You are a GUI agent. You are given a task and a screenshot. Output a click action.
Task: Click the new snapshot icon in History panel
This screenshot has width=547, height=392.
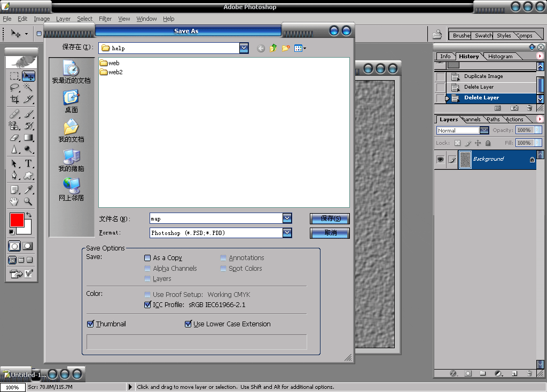click(x=514, y=108)
